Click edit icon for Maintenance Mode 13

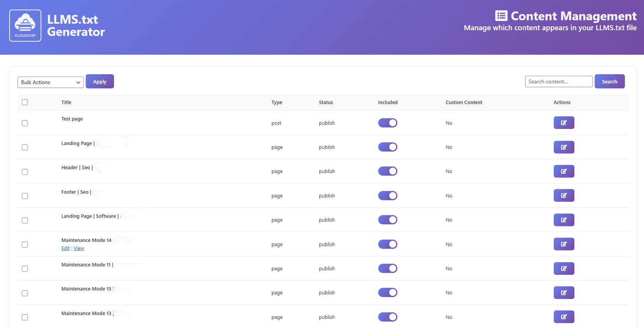(x=563, y=317)
